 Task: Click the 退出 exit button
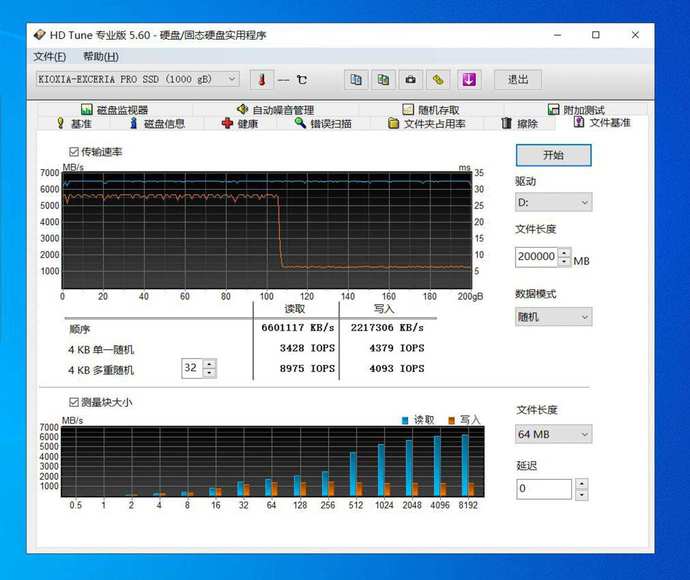[x=517, y=79]
